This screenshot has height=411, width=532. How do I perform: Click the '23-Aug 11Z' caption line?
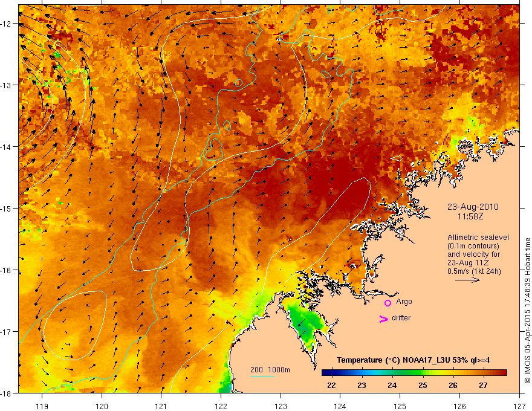click(469, 263)
